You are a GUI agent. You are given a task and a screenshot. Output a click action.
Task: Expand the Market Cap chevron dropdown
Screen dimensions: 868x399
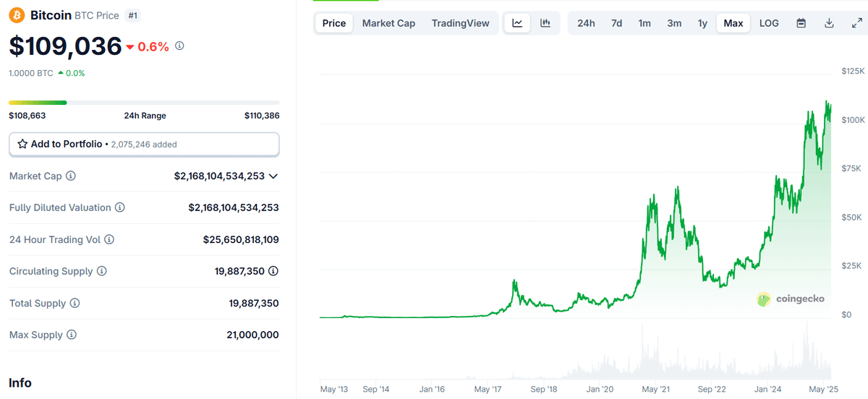273,176
